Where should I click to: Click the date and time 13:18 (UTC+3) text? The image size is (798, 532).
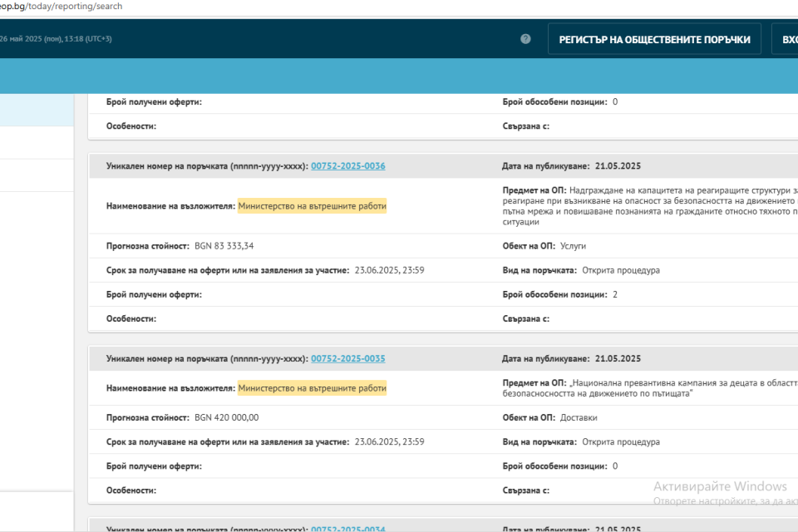[x=56, y=39]
